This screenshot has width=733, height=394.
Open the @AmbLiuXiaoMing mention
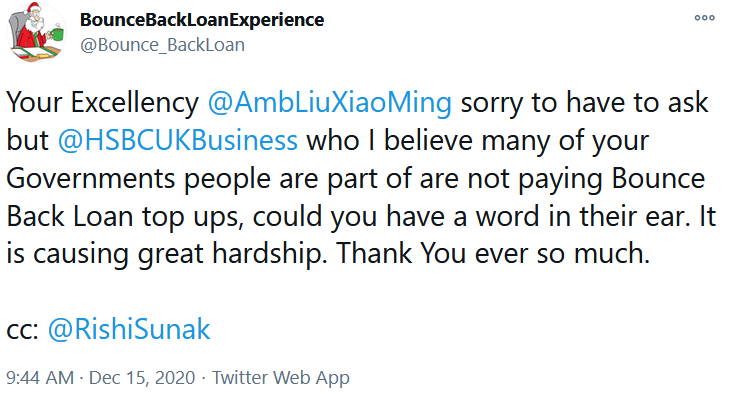pos(330,102)
